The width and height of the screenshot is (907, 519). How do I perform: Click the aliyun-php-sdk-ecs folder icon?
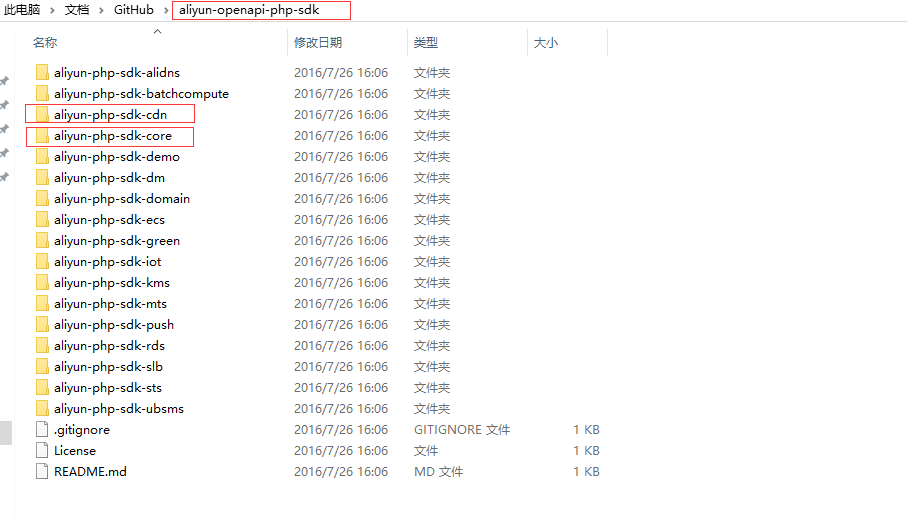point(42,219)
